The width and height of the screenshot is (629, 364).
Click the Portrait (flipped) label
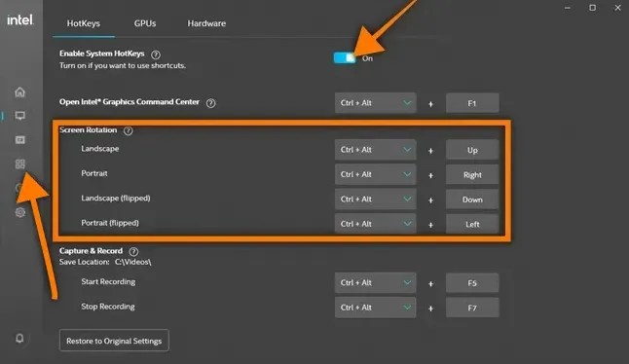pos(110,223)
